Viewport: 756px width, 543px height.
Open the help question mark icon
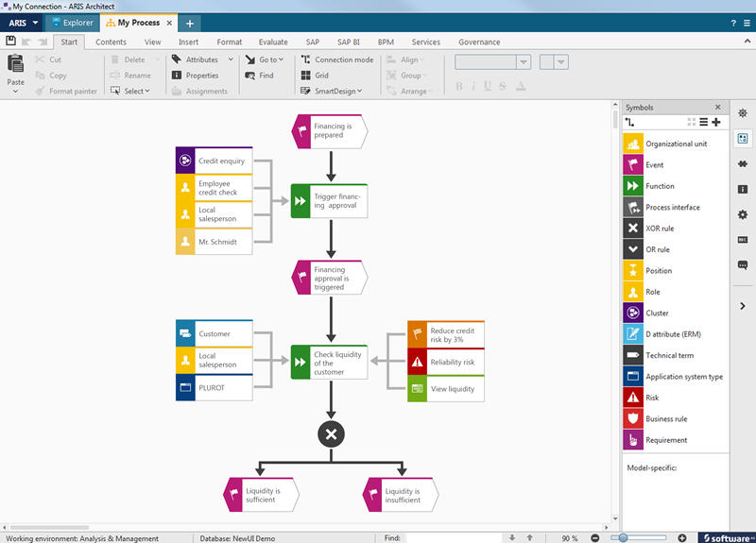(733, 23)
